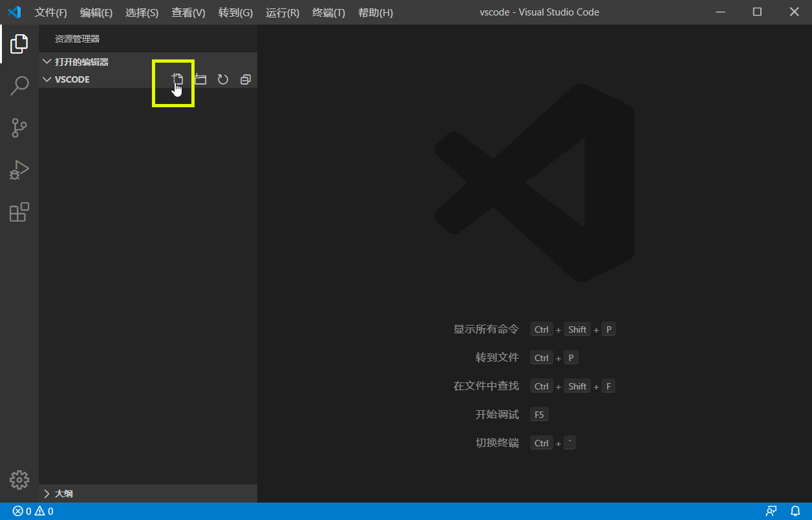Open the 终端(T) menu
The image size is (812, 520).
tap(328, 12)
